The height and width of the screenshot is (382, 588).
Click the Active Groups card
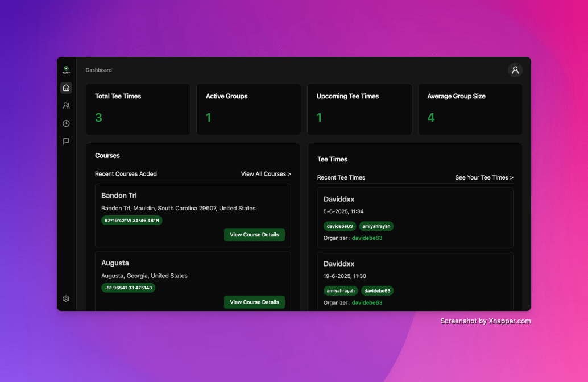tap(249, 109)
